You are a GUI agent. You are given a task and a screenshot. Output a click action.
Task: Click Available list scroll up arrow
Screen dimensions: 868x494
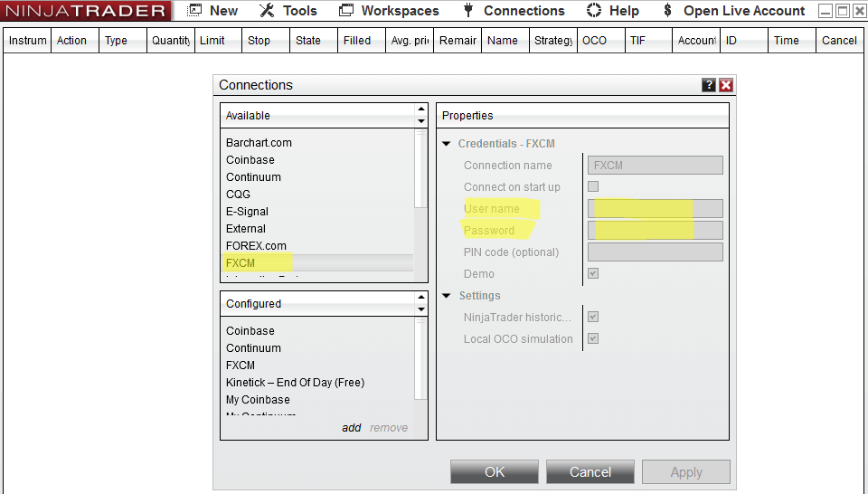pos(421,109)
